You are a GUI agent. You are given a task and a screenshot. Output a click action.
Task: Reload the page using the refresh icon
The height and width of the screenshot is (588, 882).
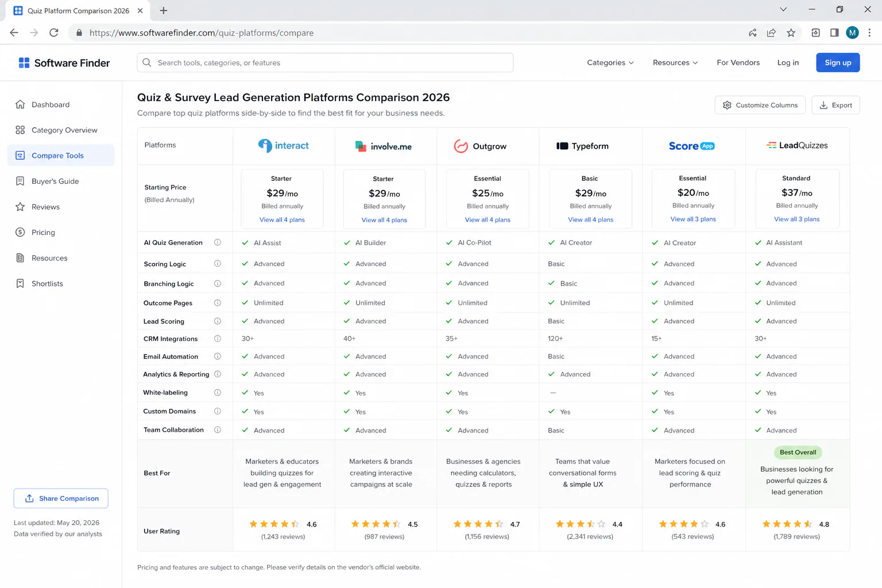tap(54, 33)
